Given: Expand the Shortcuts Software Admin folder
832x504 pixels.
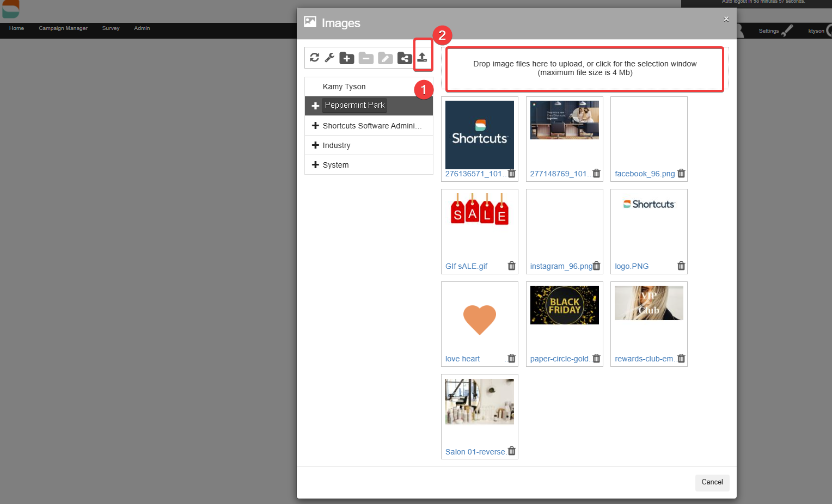Looking at the screenshot, I should 315,126.
